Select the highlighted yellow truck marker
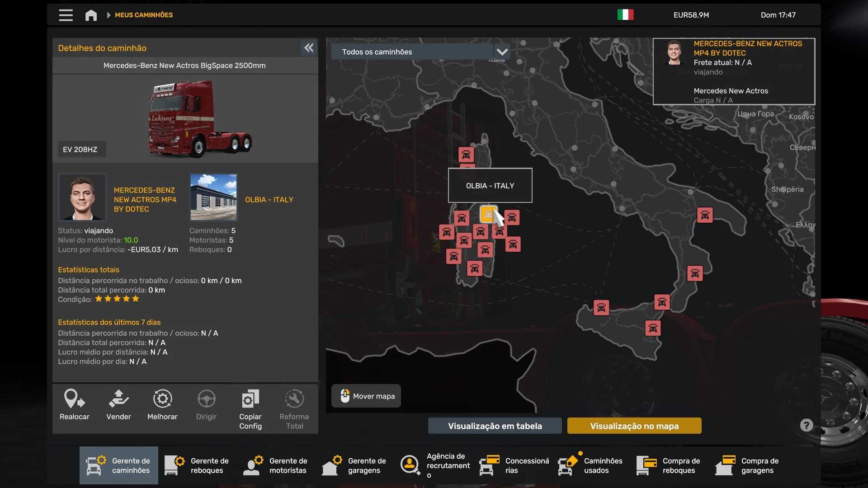 click(x=489, y=214)
